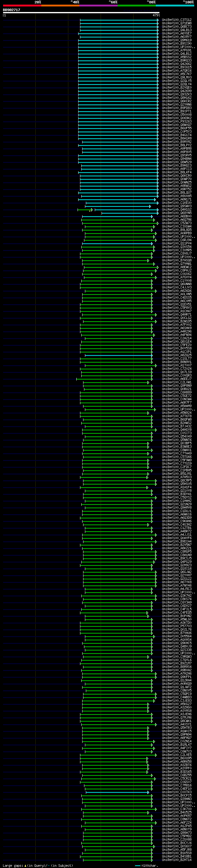
Task: Click the UniRef100_Q2G122 label
Action: (x=177, y=579)
